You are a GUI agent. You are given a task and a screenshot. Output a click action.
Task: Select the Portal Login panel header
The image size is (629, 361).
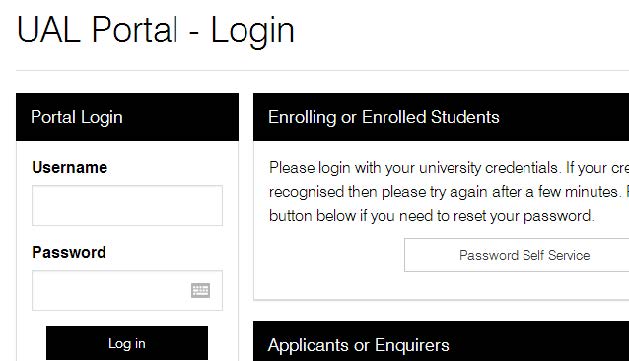tap(127, 117)
